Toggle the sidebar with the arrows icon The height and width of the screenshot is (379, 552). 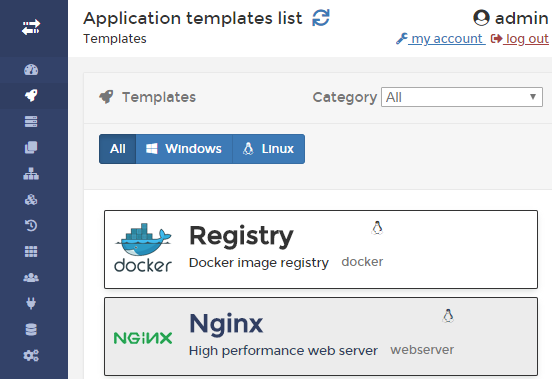pyautogui.click(x=31, y=27)
